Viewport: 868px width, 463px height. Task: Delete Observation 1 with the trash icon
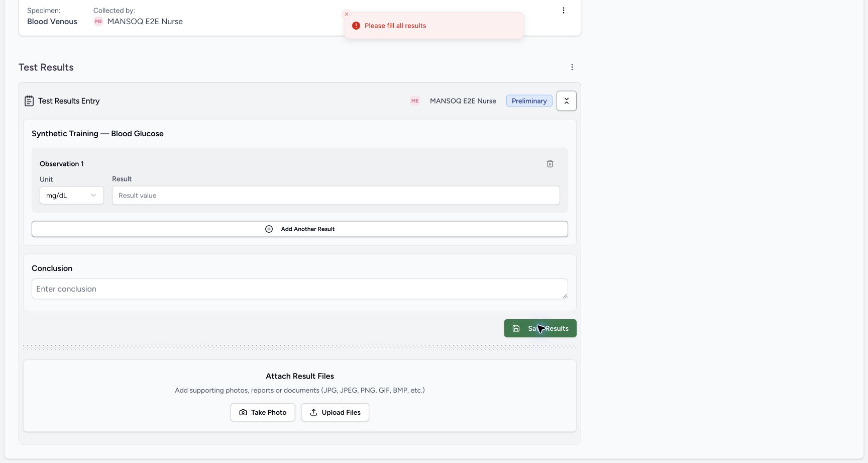pos(550,164)
